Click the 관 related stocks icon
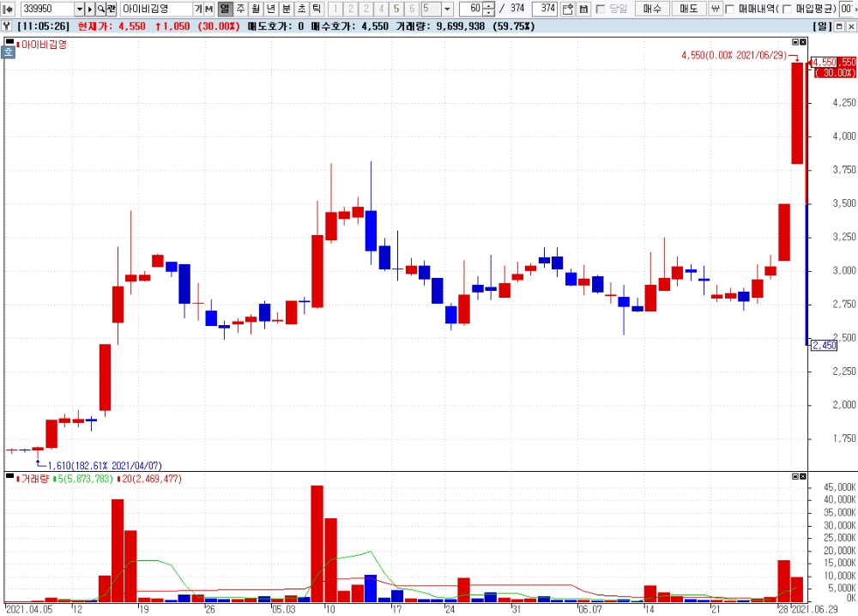 tap(111, 9)
